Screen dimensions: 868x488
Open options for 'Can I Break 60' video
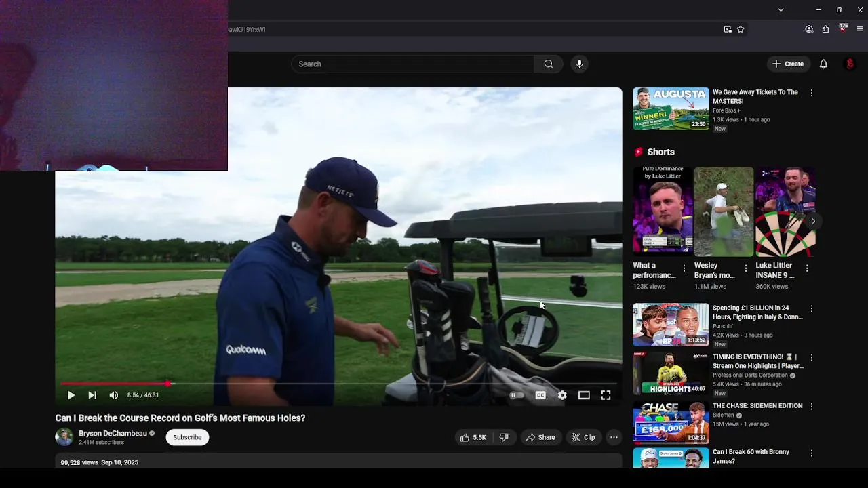coord(812,453)
